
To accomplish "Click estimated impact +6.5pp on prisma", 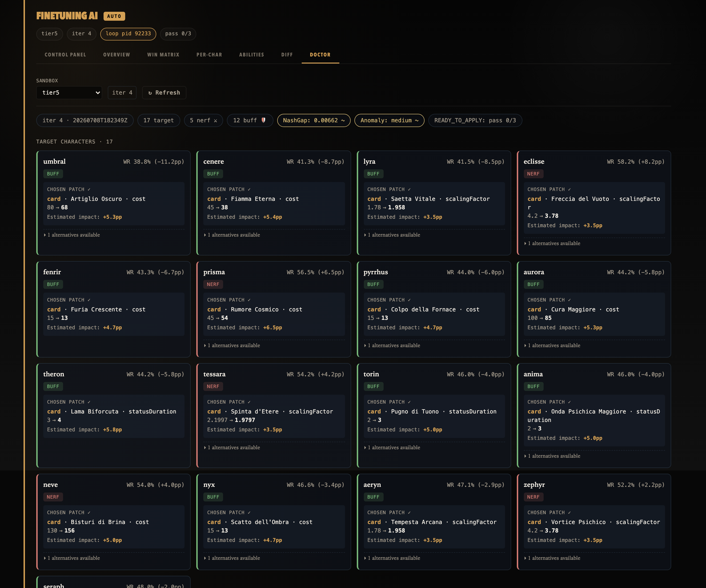I will click(245, 328).
